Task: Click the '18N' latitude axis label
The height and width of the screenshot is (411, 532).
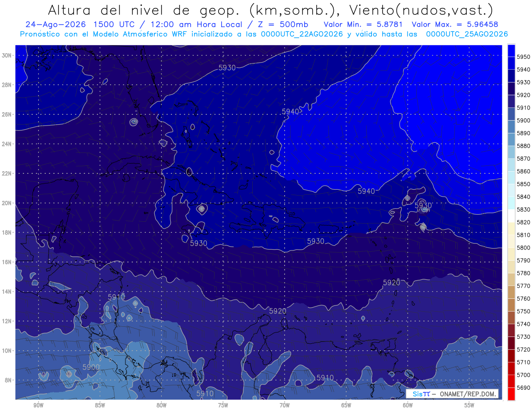Action: pos(7,233)
